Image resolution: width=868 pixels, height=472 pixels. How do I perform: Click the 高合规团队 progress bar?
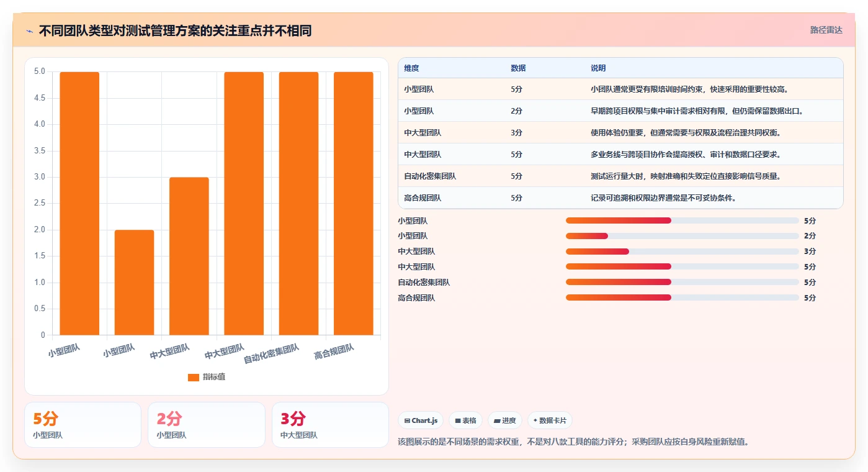point(682,298)
